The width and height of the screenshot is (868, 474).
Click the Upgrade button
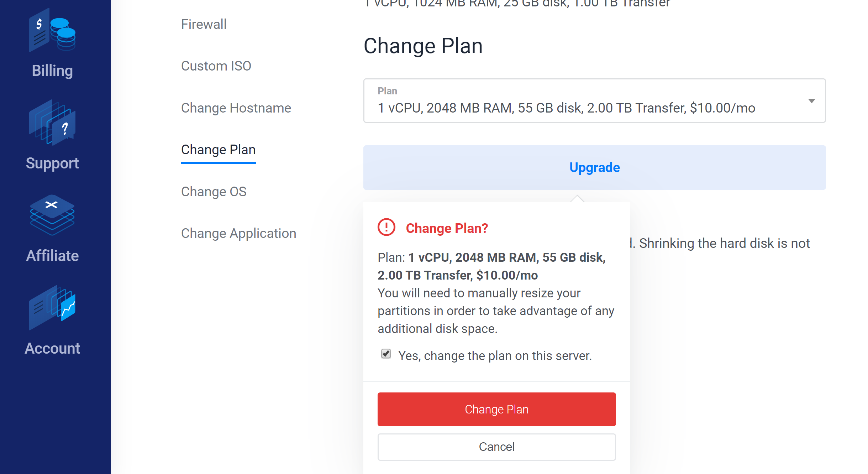coord(594,167)
